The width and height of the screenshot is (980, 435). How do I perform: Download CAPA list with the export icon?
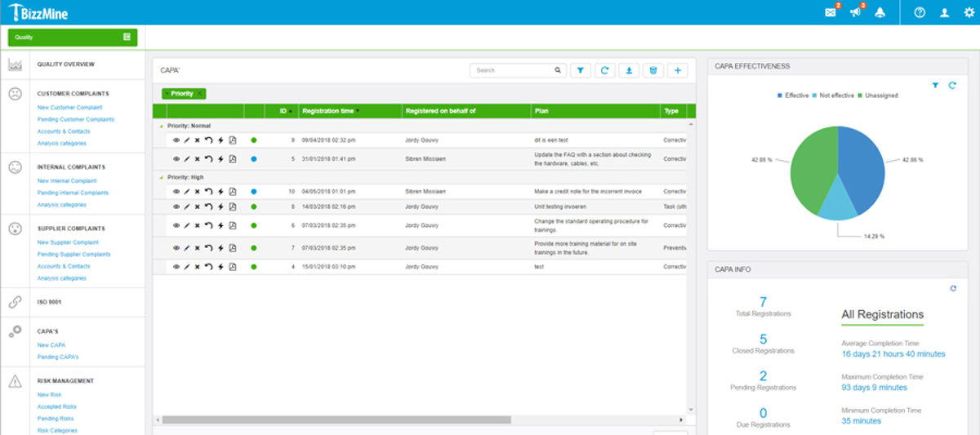(x=629, y=71)
